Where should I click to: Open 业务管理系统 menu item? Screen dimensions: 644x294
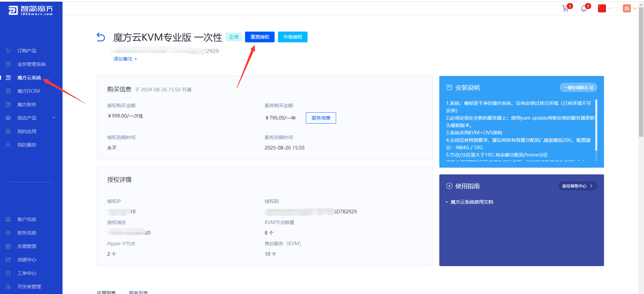coord(31,64)
